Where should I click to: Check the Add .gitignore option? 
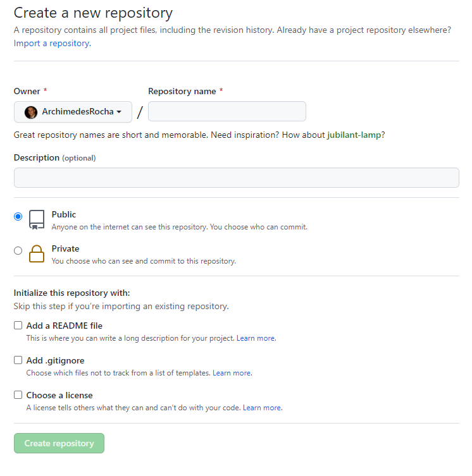coord(18,360)
